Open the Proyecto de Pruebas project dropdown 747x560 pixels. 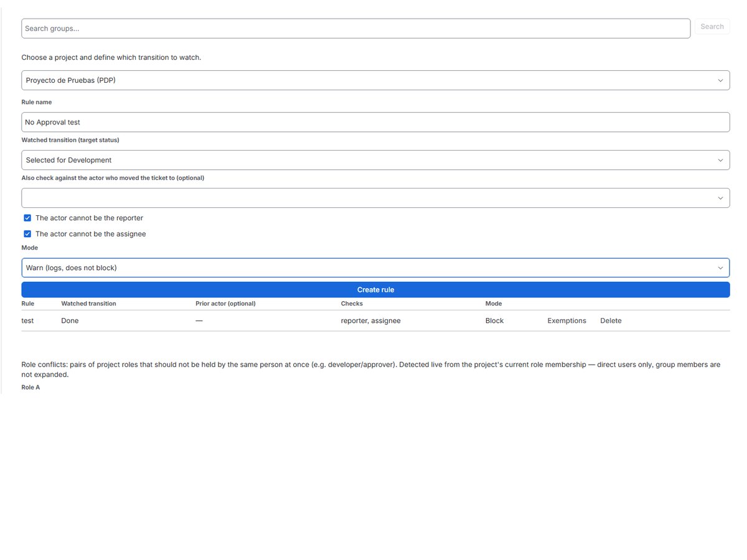coord(375,80)
